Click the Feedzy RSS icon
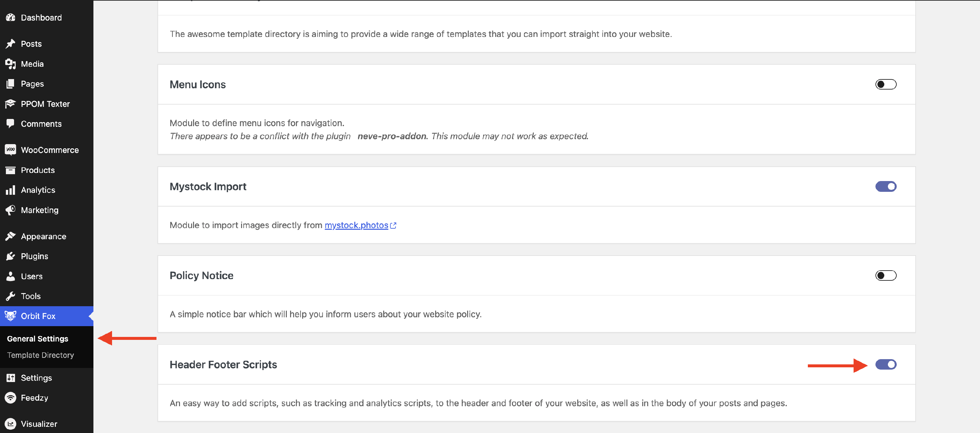 point(11,398)
